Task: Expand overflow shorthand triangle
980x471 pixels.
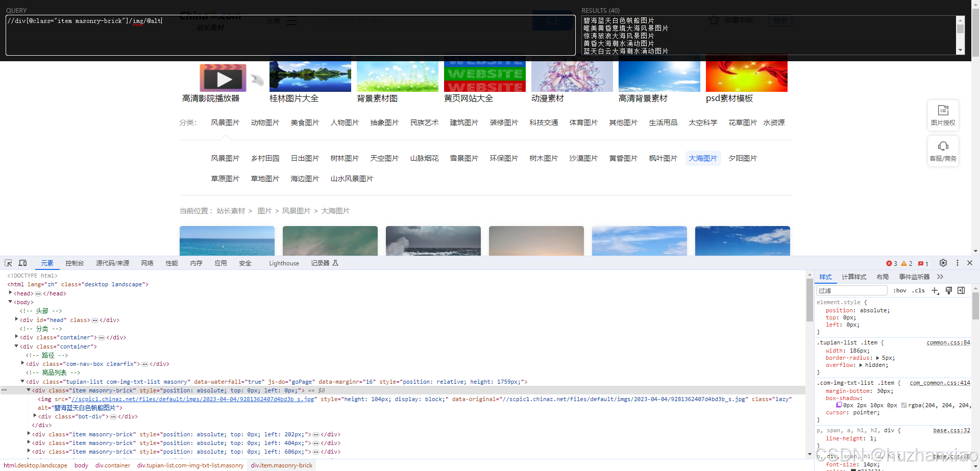Action: (x=861, y=365)
